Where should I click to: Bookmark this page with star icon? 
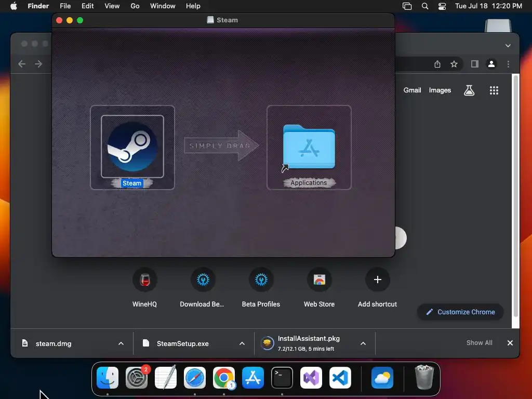click(x=454, y=64)
